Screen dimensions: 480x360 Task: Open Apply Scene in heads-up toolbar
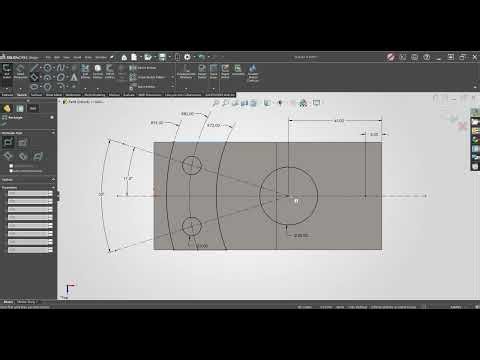(x=303, y=103)
